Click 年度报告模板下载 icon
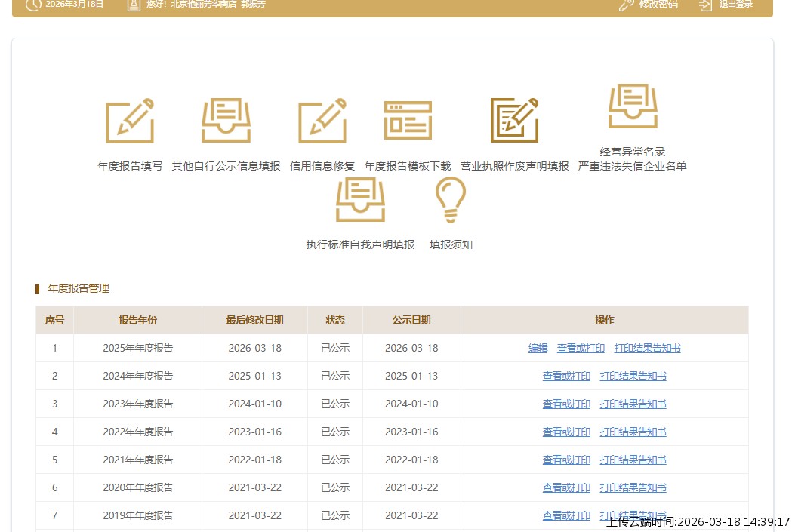 point(408,121)
